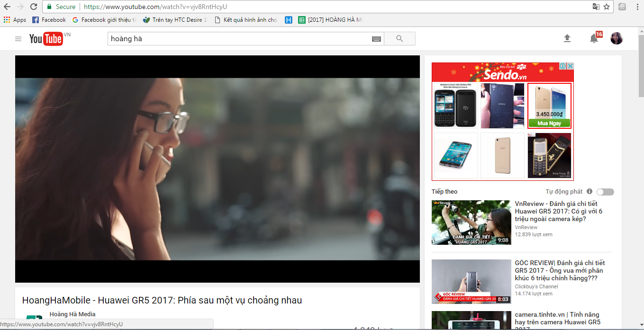The height and width of the screenshot is (330, 644).
Task: Open the notifications bell
Action: point(594,39)
